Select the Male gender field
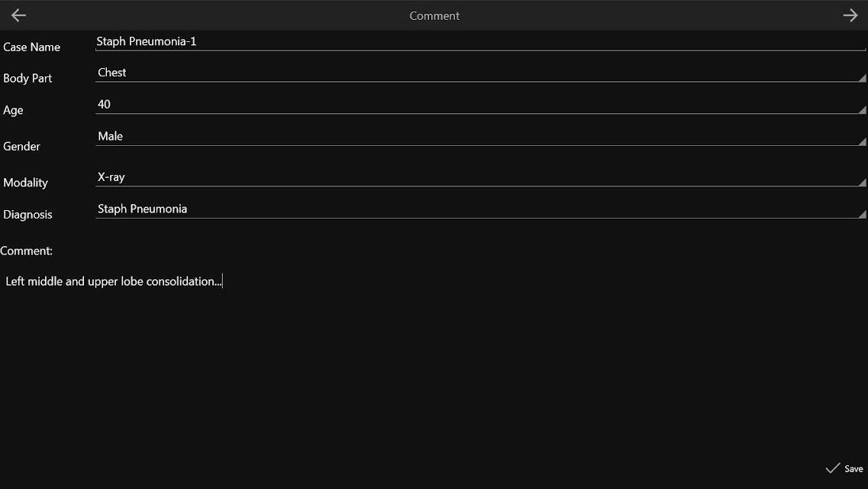Viewport: 868px width, 489px height. [480, 137]
